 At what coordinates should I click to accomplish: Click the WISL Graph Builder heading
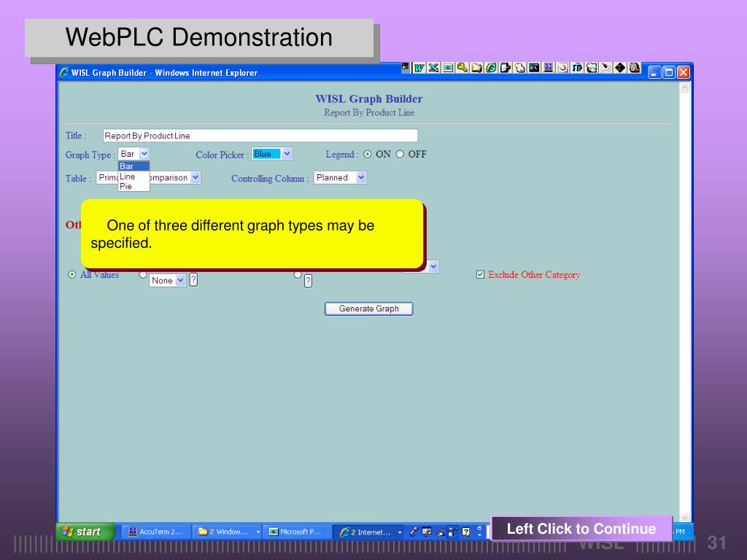(x=368, y=98)
